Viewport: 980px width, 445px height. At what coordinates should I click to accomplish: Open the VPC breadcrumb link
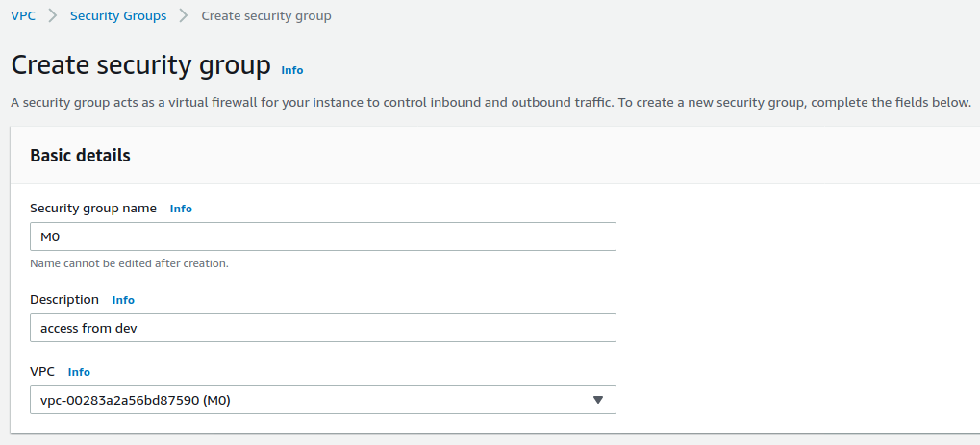[x=23, y=16]
